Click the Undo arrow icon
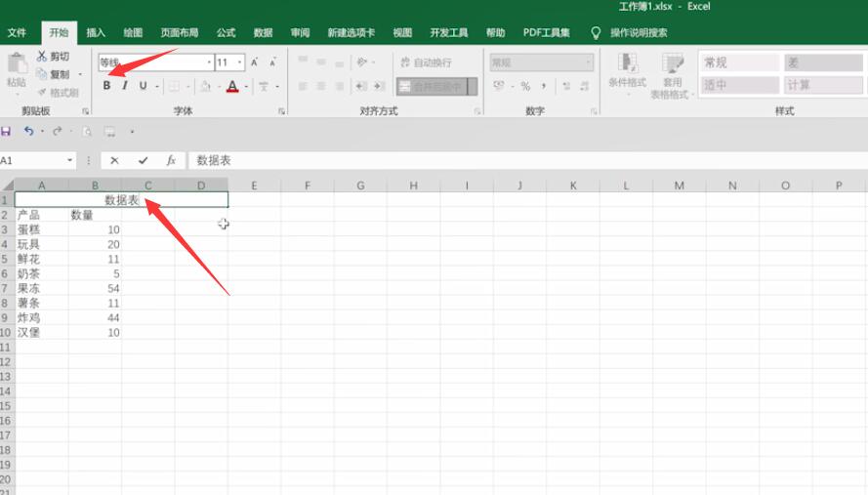868x495 pixels. [x=28, y=131]
